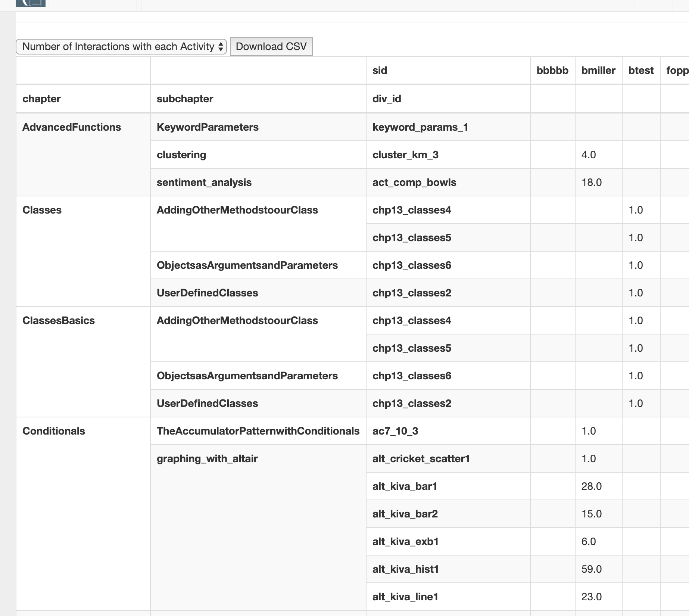The image size is (689, 616).
Task: Click the alt_kiva_exb1 cell
Action: 448,541
